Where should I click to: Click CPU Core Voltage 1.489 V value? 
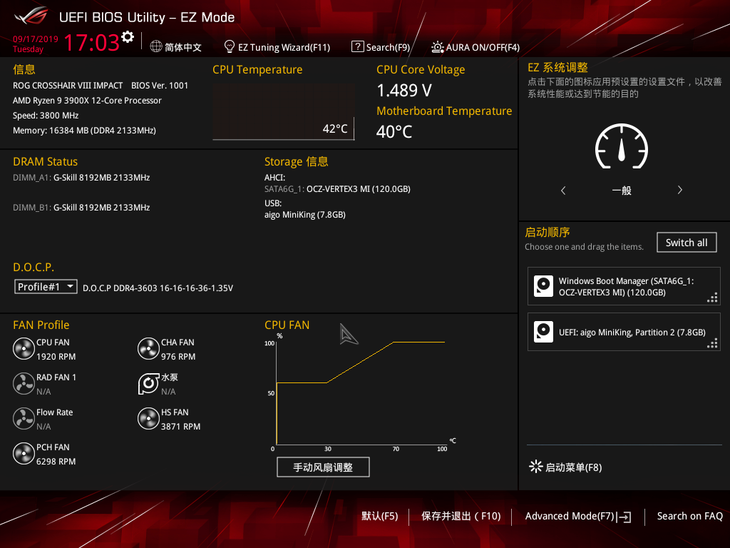click(x=404, y=90)
